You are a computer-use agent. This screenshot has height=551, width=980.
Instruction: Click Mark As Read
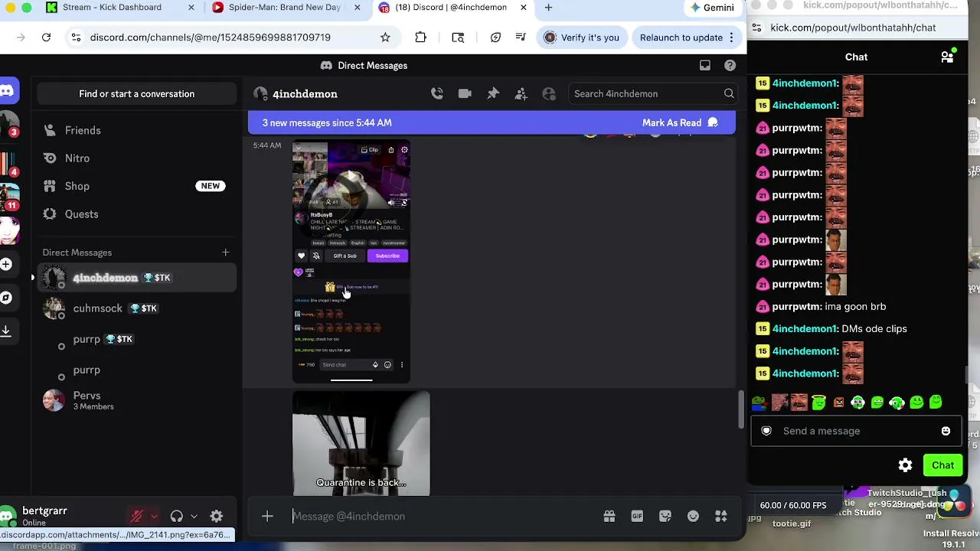tap(680, 122)
